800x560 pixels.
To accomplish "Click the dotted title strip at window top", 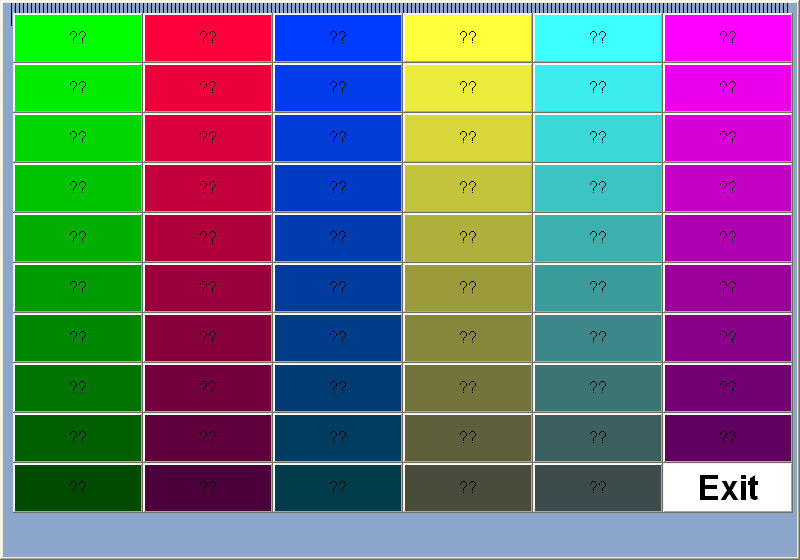I will (x=400, y=7).
